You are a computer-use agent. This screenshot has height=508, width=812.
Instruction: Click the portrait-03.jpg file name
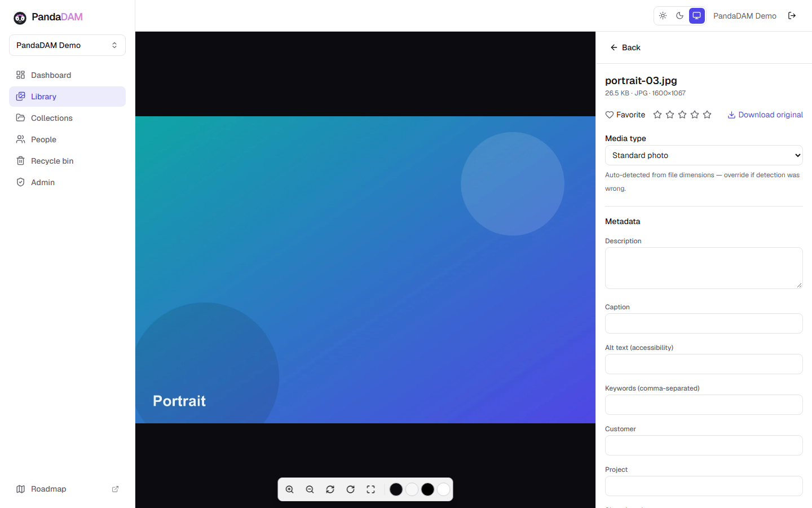coord(641,80)
